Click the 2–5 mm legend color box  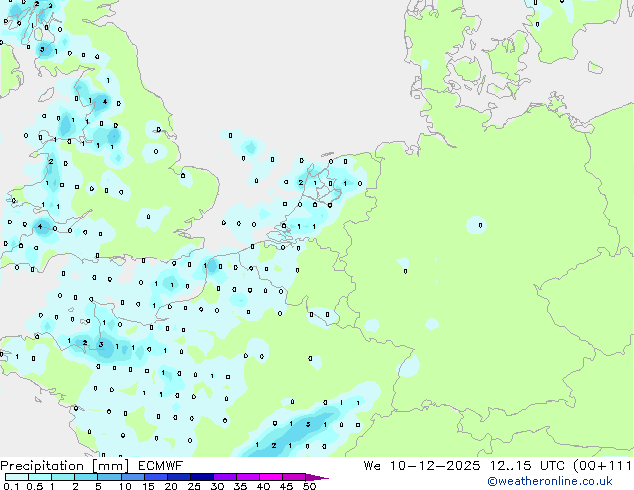click(86, 477)
